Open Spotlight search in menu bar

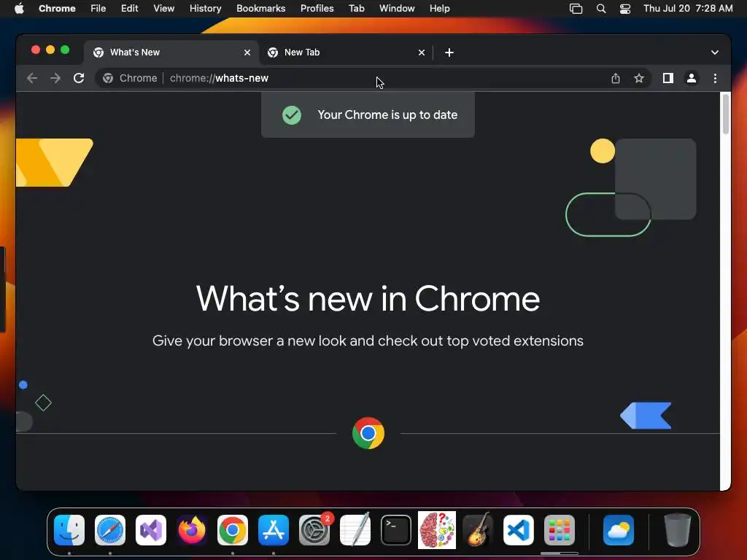click(x=601, y=9)
